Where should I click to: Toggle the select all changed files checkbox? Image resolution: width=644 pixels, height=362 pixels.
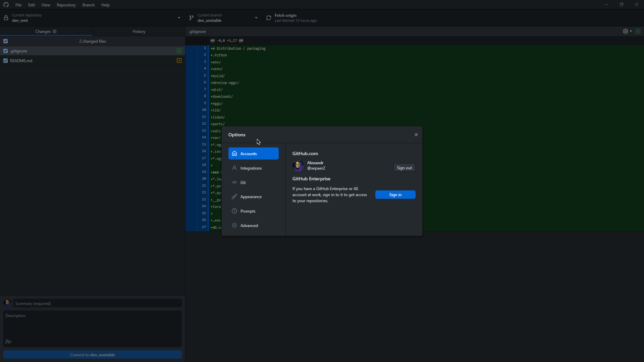pos(5,41)
